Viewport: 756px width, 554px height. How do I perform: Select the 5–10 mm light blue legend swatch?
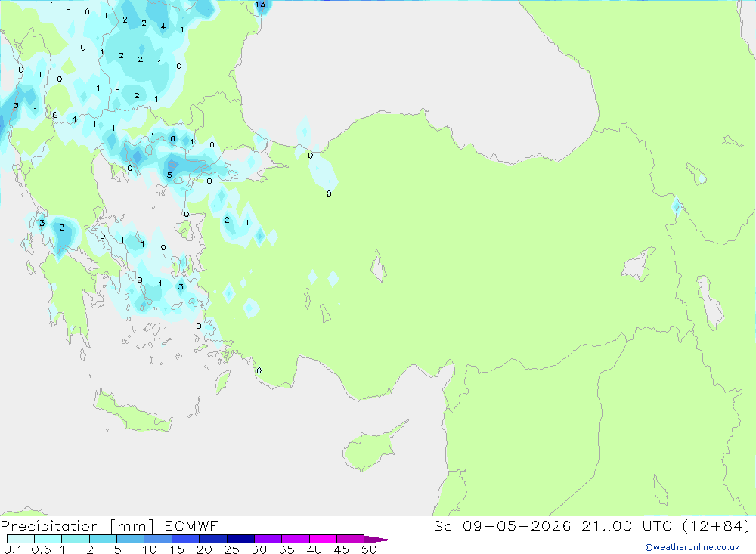point(131,539)
